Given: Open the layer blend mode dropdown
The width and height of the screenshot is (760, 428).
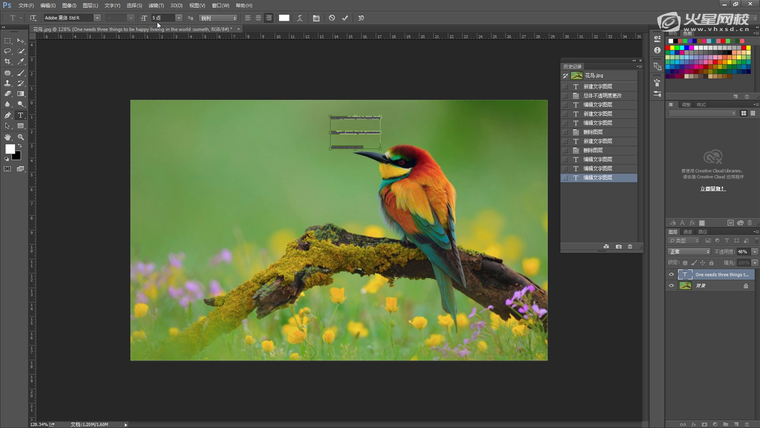Looking at the screenshot, I should pos(690,252).
